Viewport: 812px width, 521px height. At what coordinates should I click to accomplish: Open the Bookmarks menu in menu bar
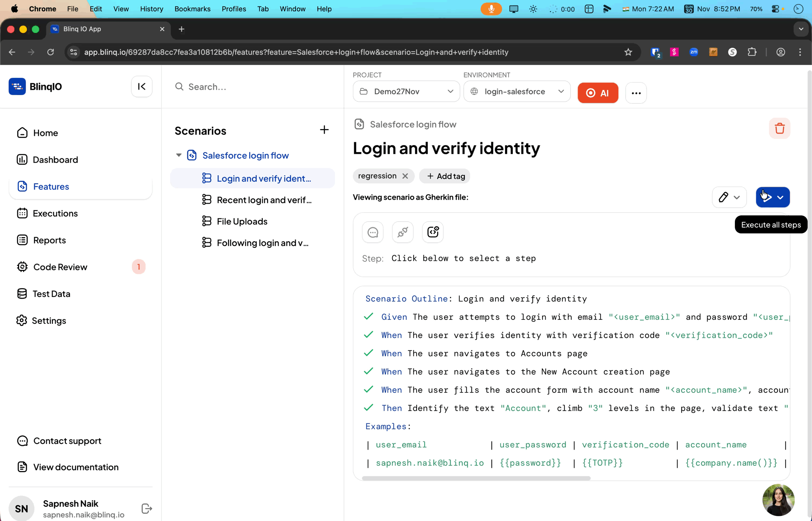[192, 9]
